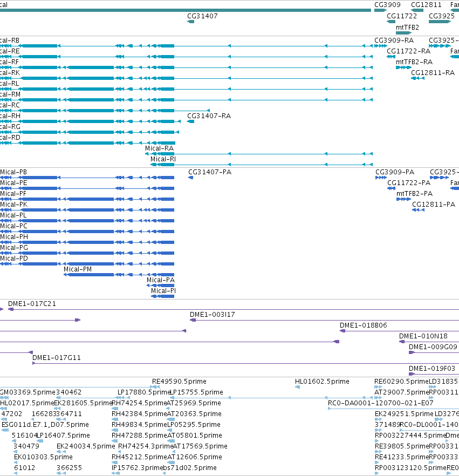Click the Mical-PH protein label

(14, 237)
